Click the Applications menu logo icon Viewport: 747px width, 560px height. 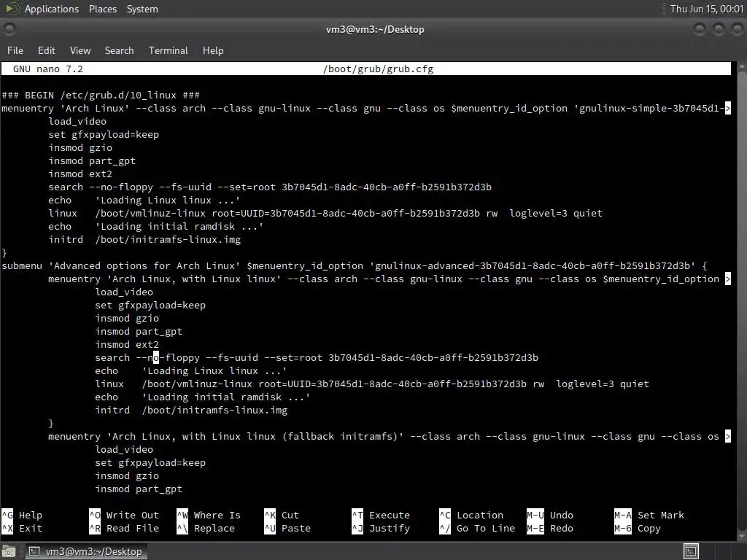pyautogui.click(x=12, y=9)
